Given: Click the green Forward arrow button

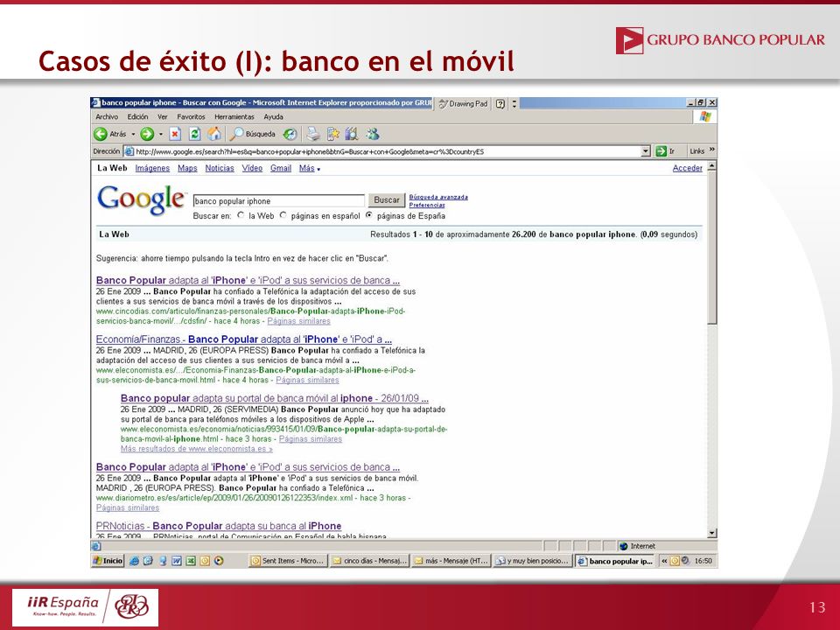Looking at the screenshot, I should coord(147,134).
